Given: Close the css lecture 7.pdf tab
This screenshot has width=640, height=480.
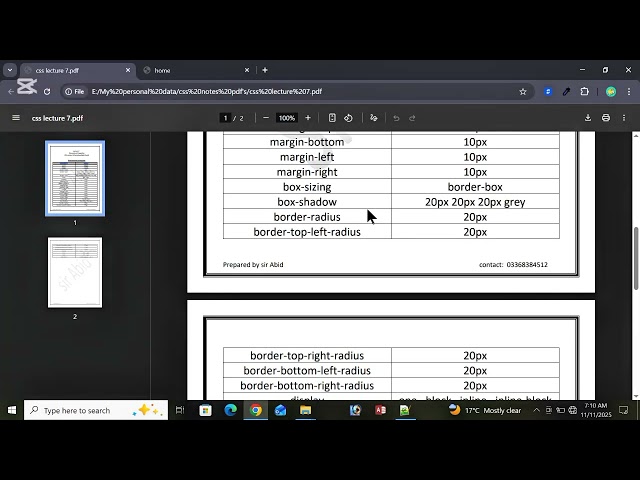Looking at the screenshot, I should [128, 70].
